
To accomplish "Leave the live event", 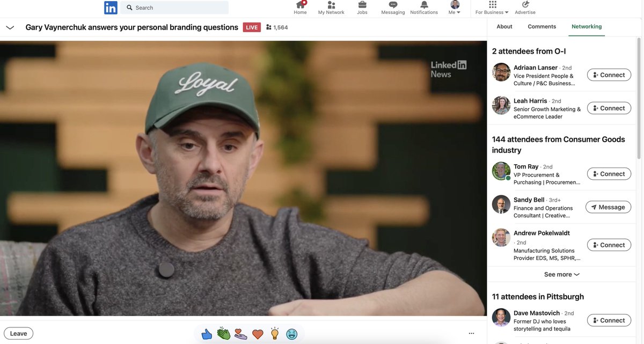I will (18, 333).
